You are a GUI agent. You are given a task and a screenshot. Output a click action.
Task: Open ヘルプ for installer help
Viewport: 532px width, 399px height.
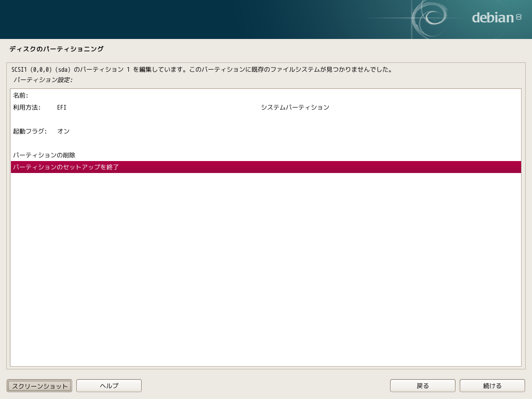pyautogui.click(x=109, y=385)
